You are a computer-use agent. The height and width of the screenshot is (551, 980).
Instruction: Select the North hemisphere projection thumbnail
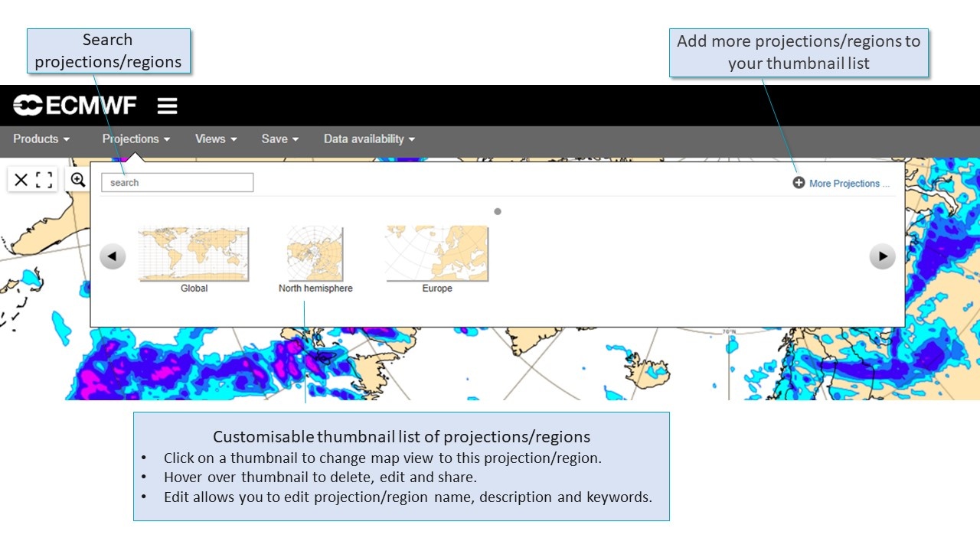[x=315, y=255]
